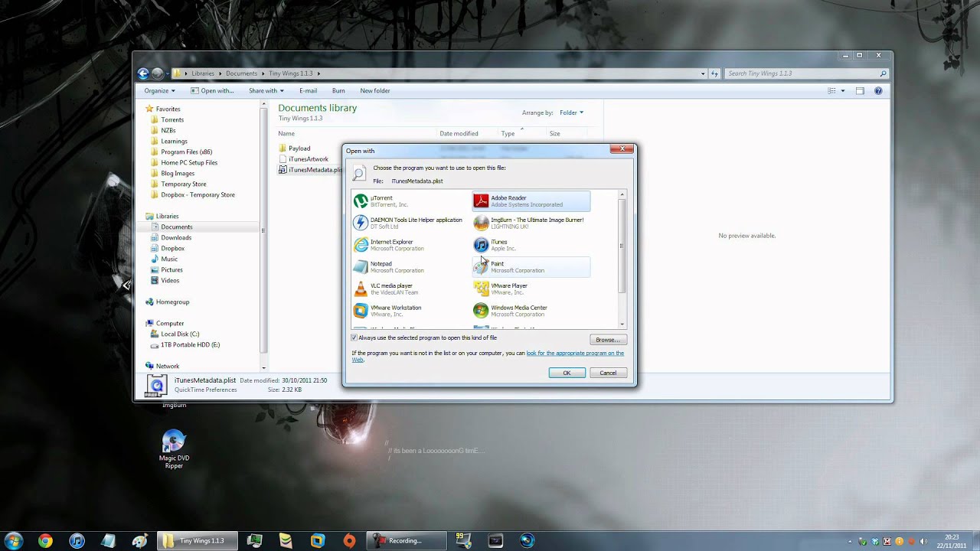Click the Open with list scrollbar thumb

pos(622,246)
